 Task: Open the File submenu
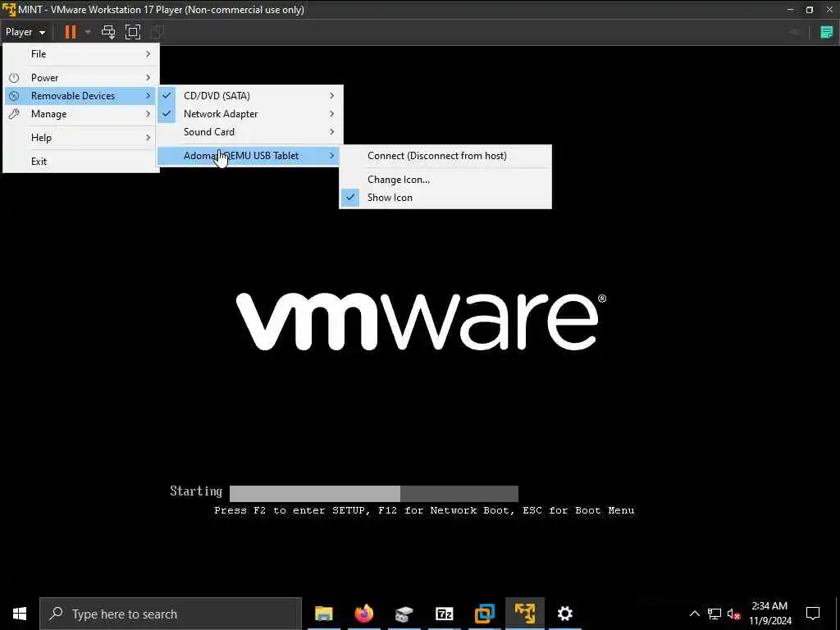(81, 54)
